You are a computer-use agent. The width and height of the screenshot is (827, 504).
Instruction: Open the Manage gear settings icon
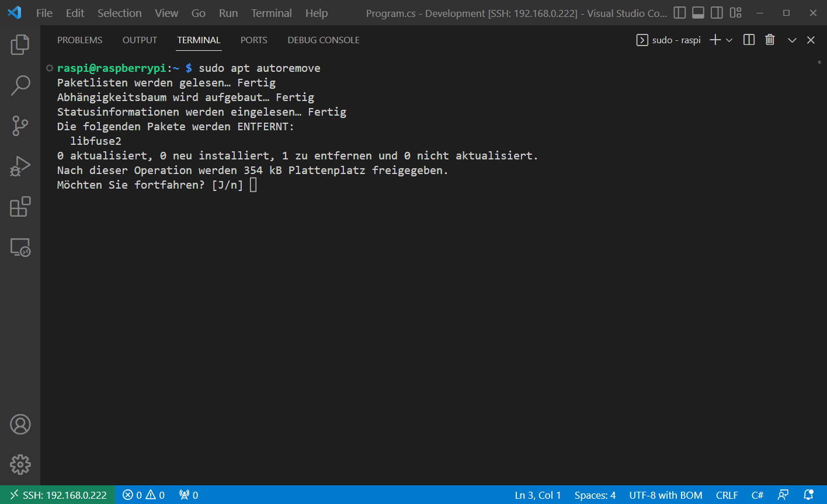(x=20, y=465)
